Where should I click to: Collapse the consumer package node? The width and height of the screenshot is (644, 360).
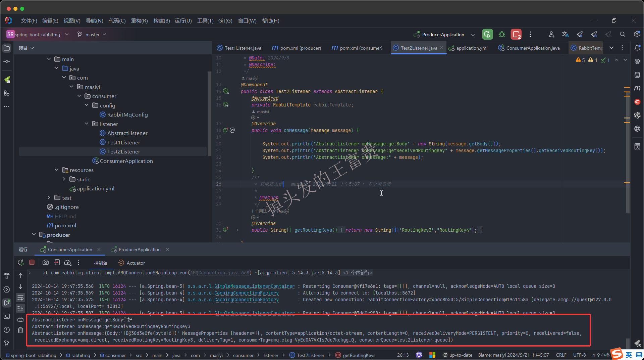click(x=79, y=96)
